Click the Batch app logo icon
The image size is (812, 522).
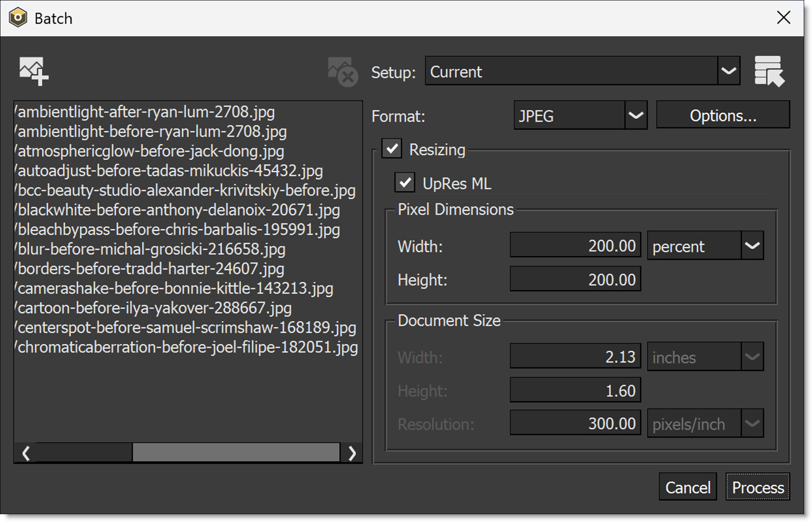tap(18, 18)
